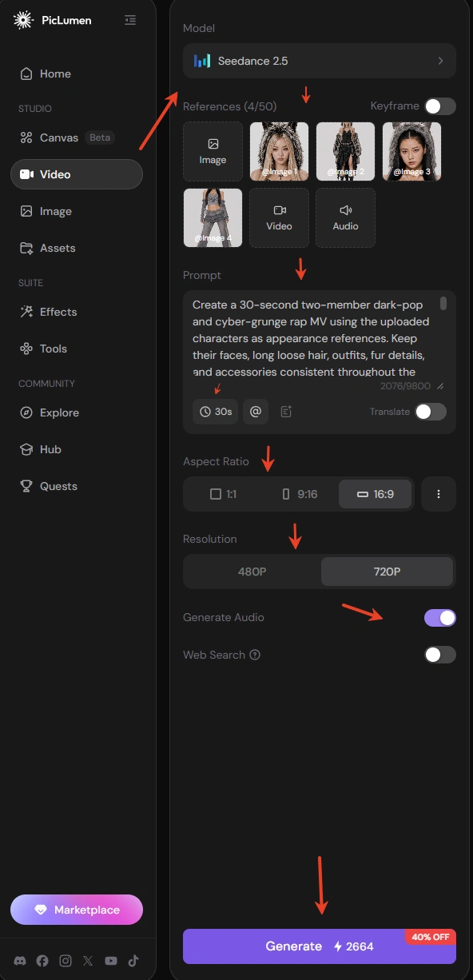Viewport: 473px width, 980px height.
Task: Add a Video reference
Action: pos(279,217)
